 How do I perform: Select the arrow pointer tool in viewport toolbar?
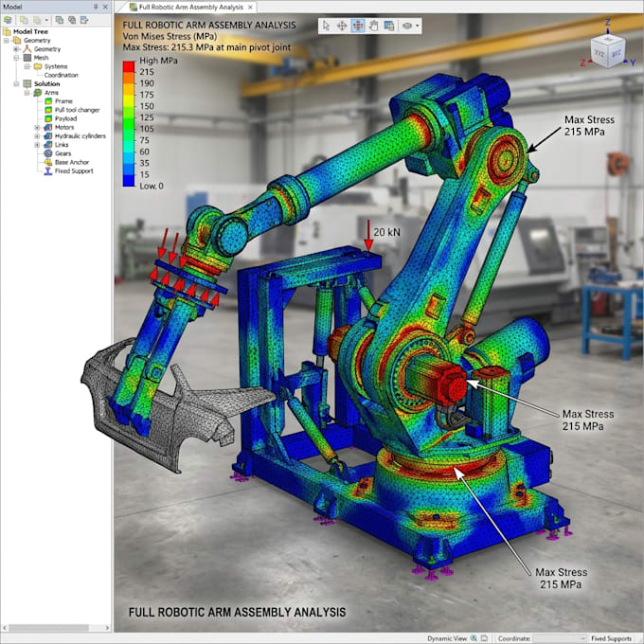[326, 26]
